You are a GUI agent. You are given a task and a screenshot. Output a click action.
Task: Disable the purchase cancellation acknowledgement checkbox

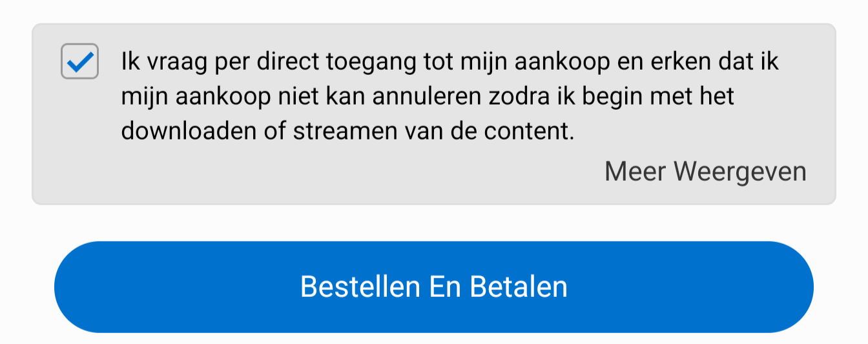coord(79,61)
